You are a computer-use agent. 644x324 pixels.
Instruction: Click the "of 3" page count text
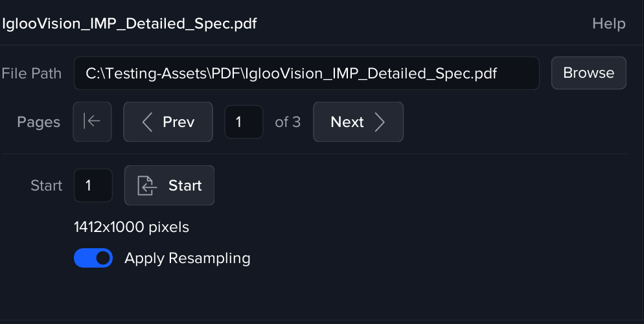pos(288,122)
